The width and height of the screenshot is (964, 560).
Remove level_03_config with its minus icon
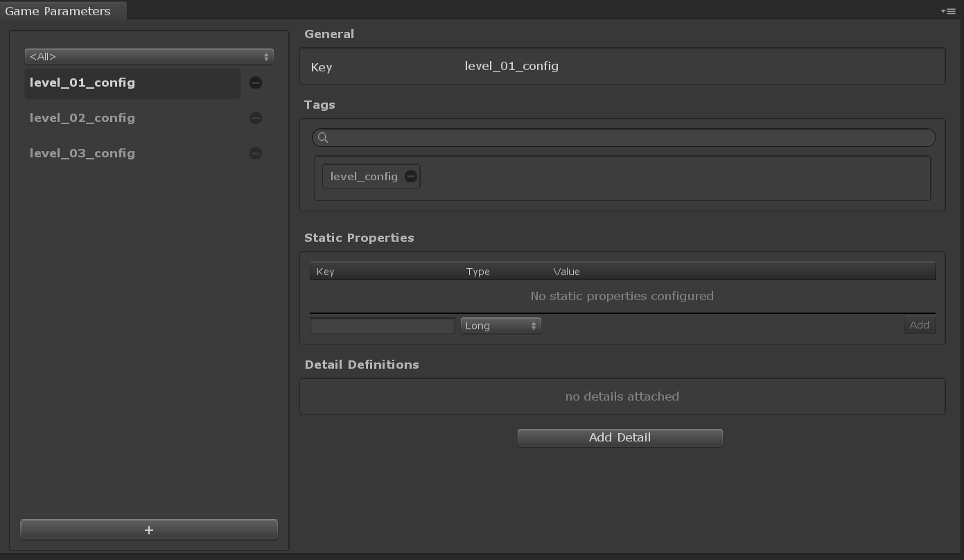click(x=256, y=153)
